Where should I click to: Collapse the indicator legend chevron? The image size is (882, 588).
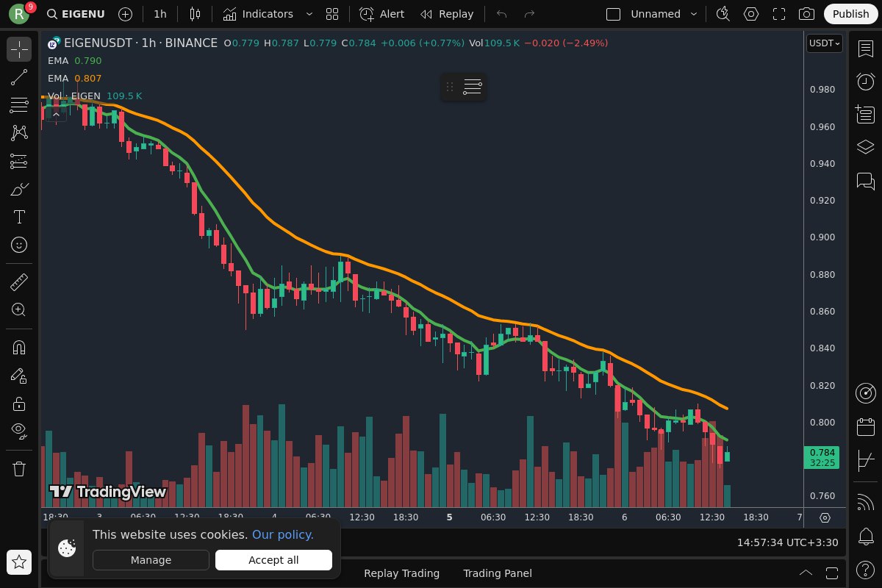pos(56,114)
